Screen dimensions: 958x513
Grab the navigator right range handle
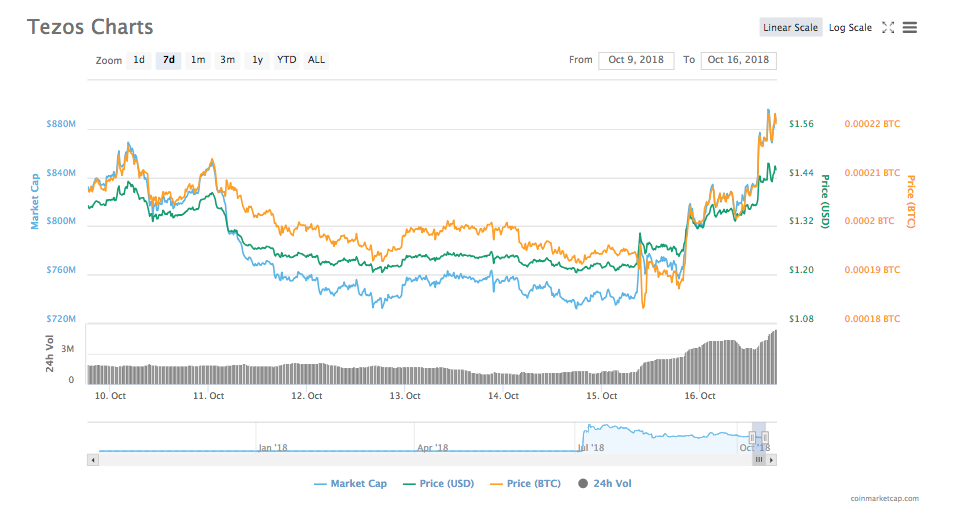click(765, 437)
